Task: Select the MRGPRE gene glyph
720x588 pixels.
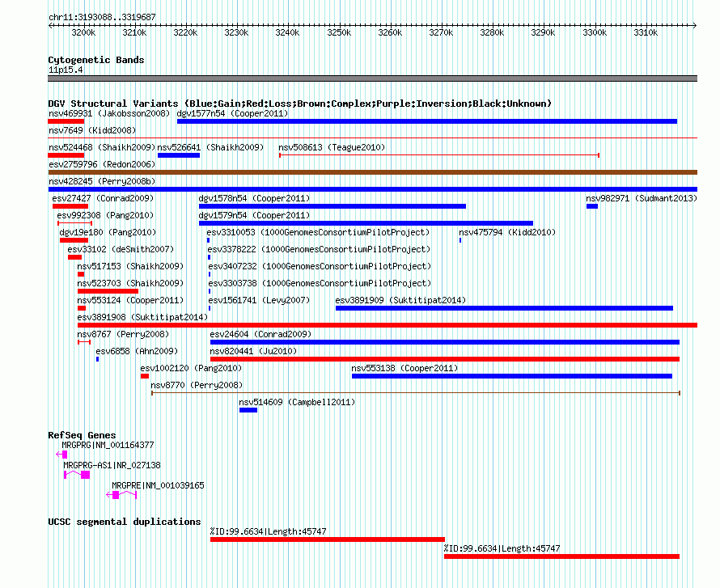Action: click(x=121, y=495)
